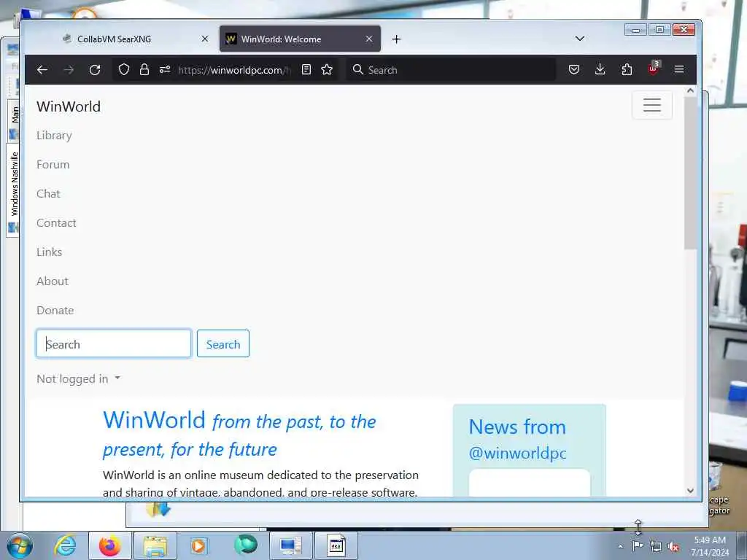Toggle reader view icon in address bar

tap(306, 70)
